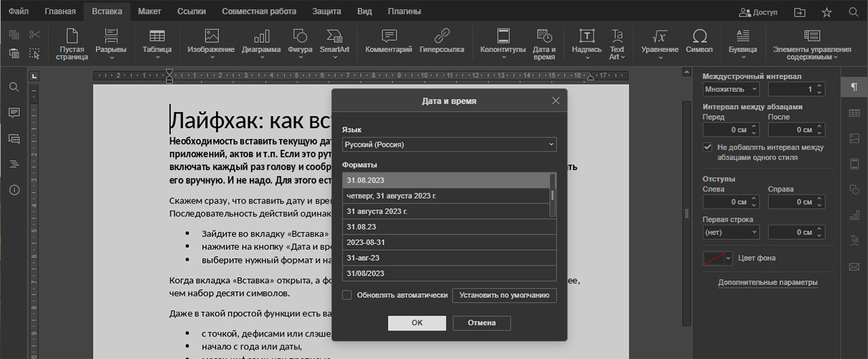Switch to the Совместная работа tab

pos(259,12)
